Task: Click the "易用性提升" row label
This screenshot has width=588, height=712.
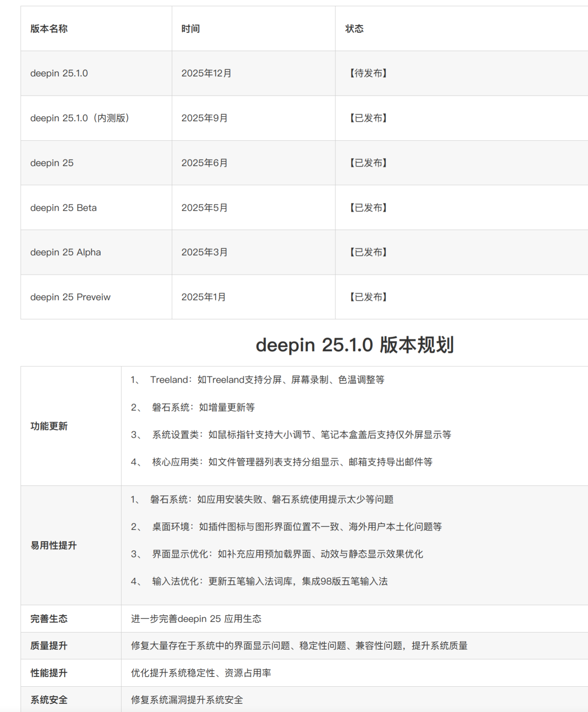Action: pyautogui.click(x=53, y=545)
